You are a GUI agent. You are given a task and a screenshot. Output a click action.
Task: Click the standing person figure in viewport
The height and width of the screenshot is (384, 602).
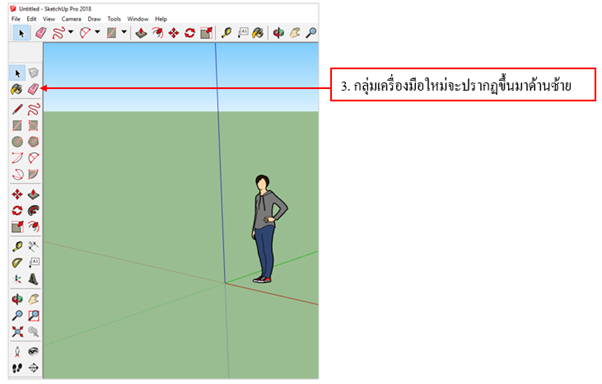(x=268, y=229)
